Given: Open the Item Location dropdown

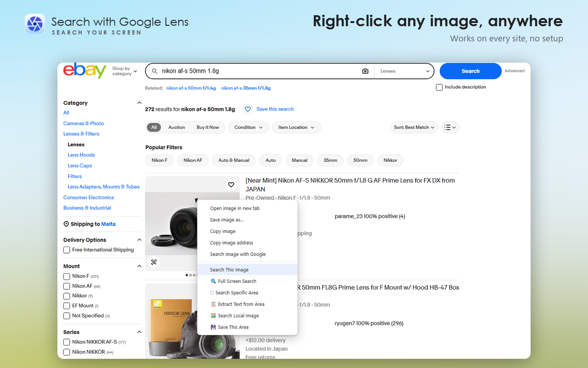Looking at the screenshot, I should (296, 127).
